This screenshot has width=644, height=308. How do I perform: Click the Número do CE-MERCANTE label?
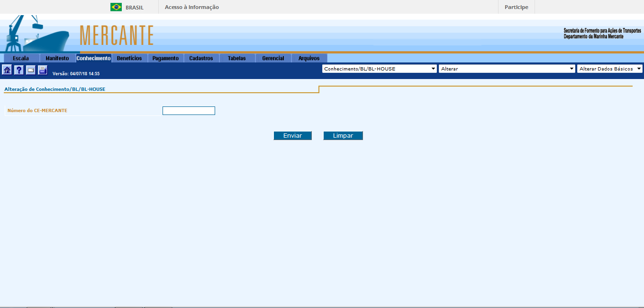point(37,111)
